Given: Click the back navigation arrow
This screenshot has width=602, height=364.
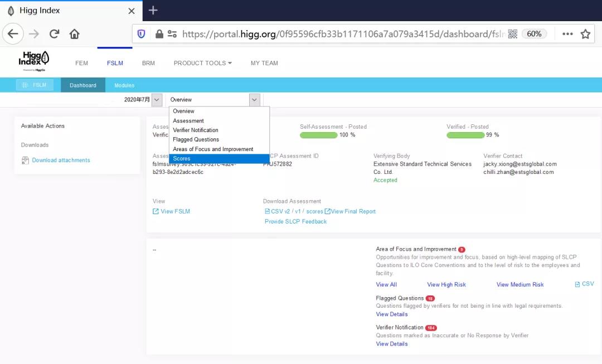Looking at the screenshot, I should [13, 34].
